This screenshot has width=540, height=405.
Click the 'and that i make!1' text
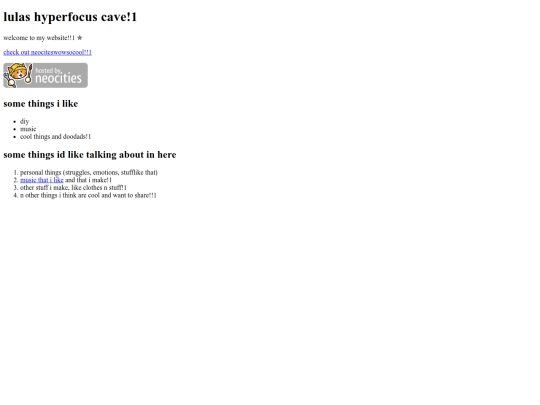coord(89,180)
